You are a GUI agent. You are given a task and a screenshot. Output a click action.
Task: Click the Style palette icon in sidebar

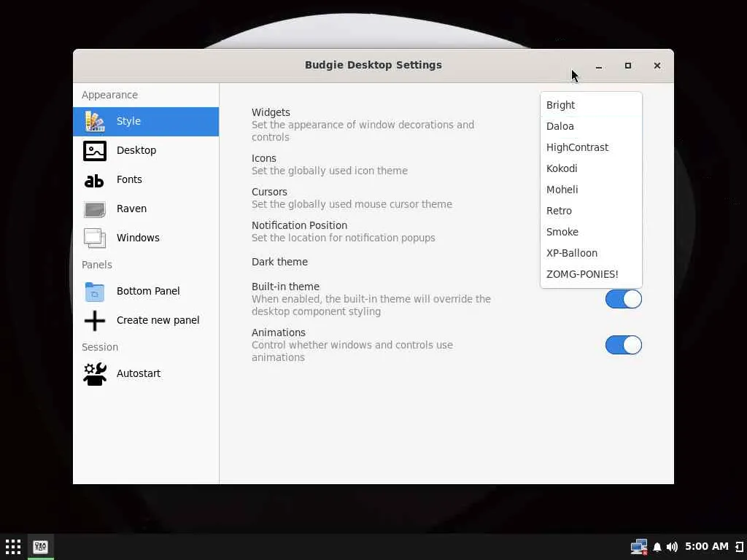(x=94, y=122)
